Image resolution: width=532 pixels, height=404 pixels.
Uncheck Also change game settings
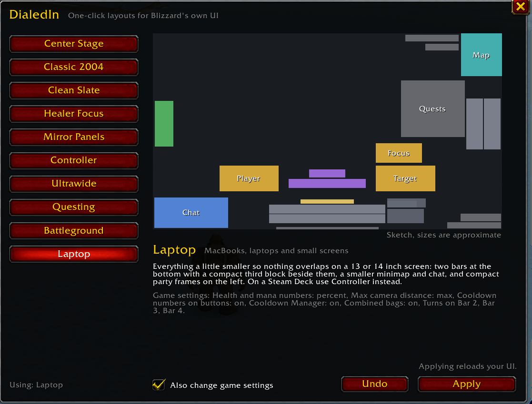tap(159, 384)
